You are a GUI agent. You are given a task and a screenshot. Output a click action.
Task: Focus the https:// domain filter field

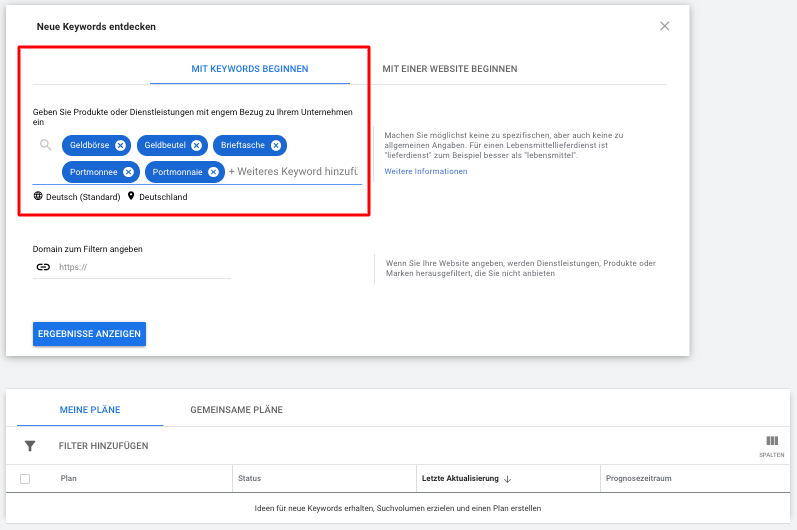click(144, 267)
